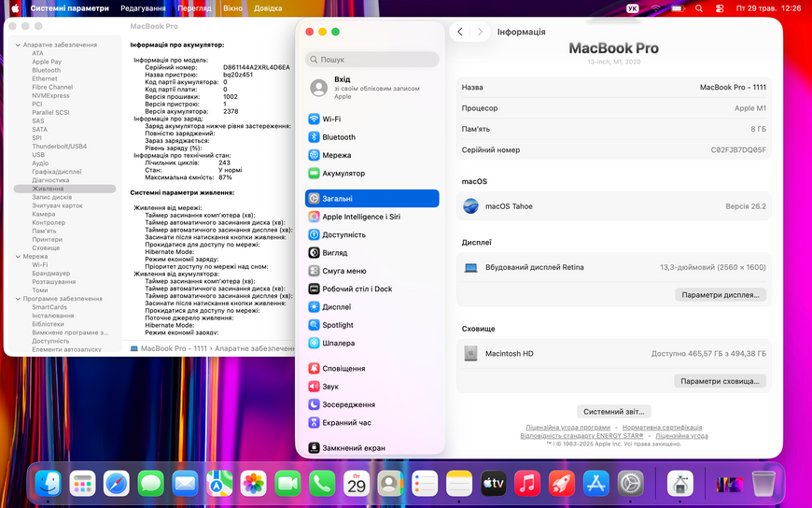Click Системний звіт button
This screenshot has width=812, height=508.
point(613,412)
